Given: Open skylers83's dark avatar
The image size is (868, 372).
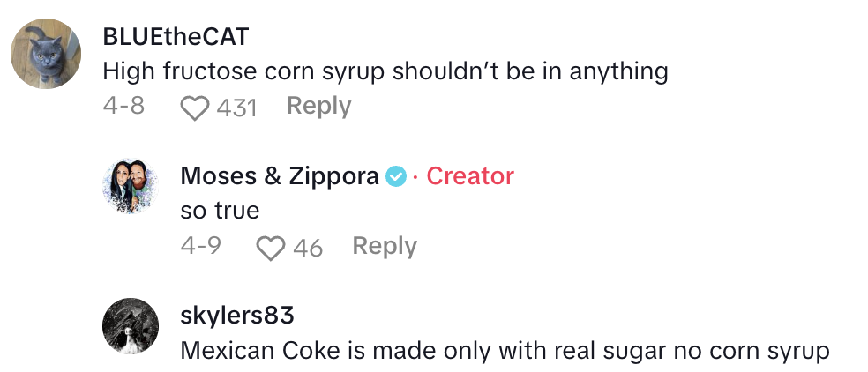Looking at the screenshot, I should (131, 327).
